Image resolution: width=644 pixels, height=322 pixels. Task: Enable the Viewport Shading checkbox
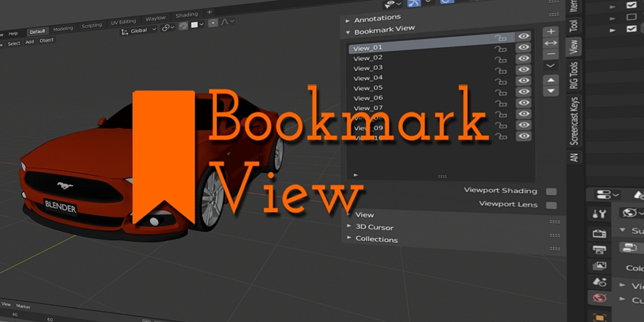click(x=551, y=192)
